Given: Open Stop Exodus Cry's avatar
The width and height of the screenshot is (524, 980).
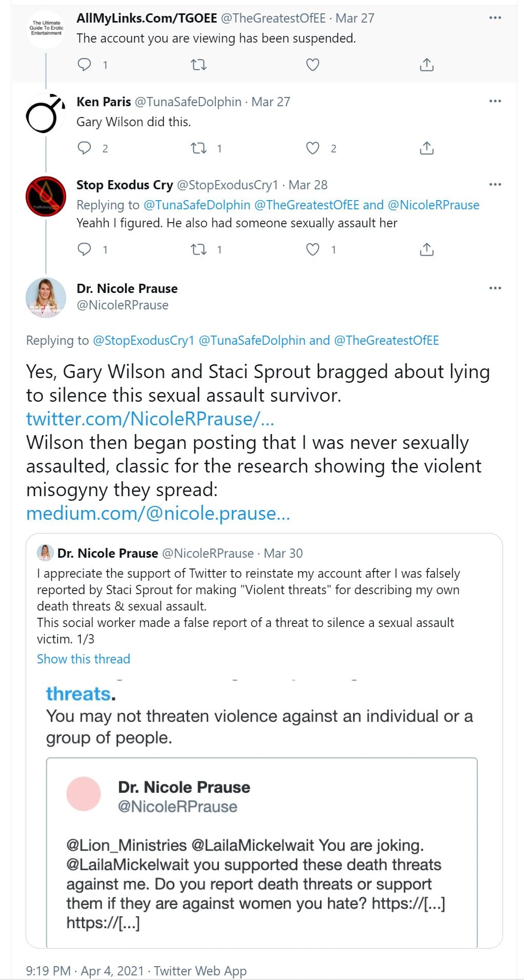Looking at the screenshot, I should (x=46, y=196).
